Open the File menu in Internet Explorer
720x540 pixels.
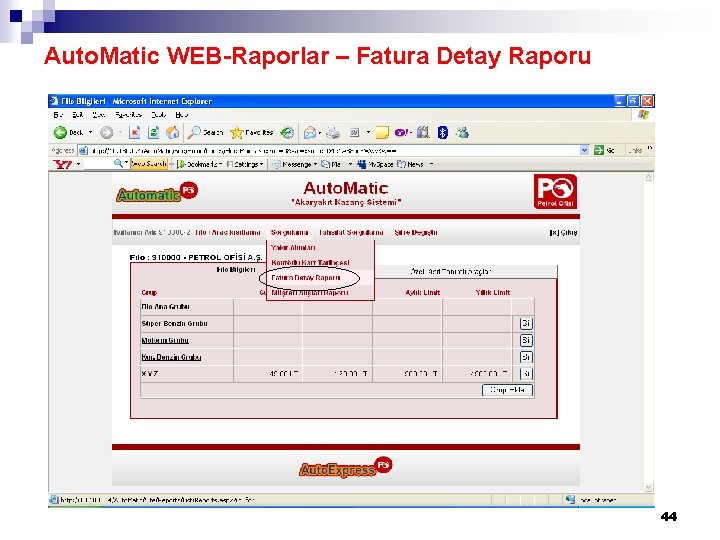[x=58, y=115]
